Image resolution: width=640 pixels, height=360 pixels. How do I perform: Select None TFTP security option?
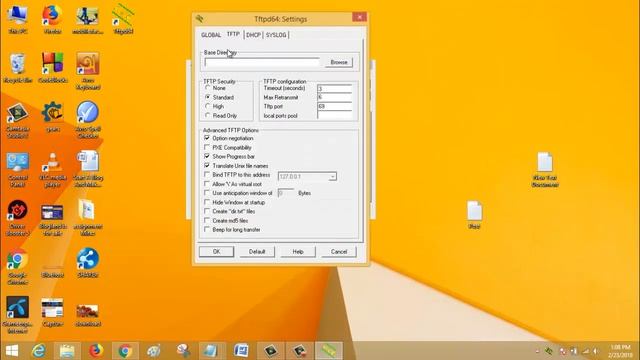(215, 88)
